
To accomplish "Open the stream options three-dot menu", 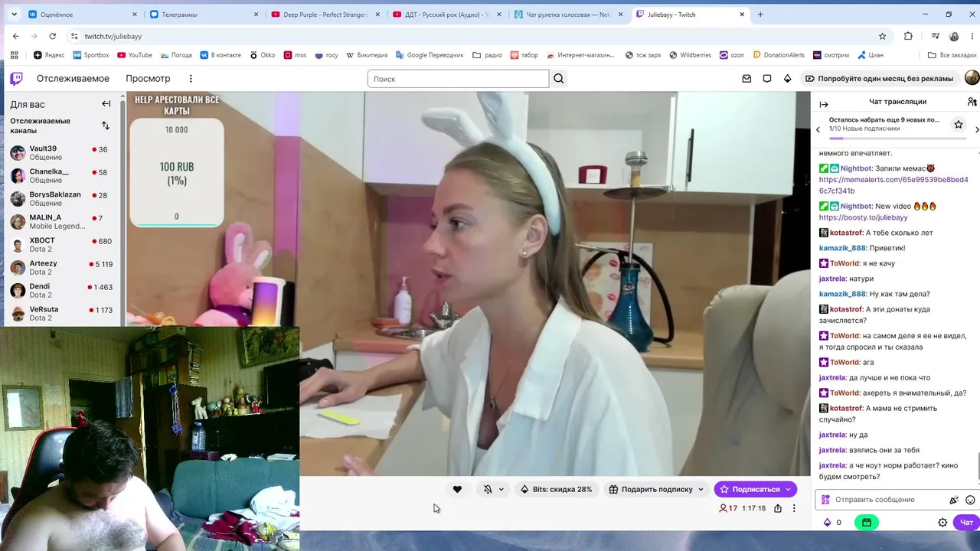I will pos(794,508).
